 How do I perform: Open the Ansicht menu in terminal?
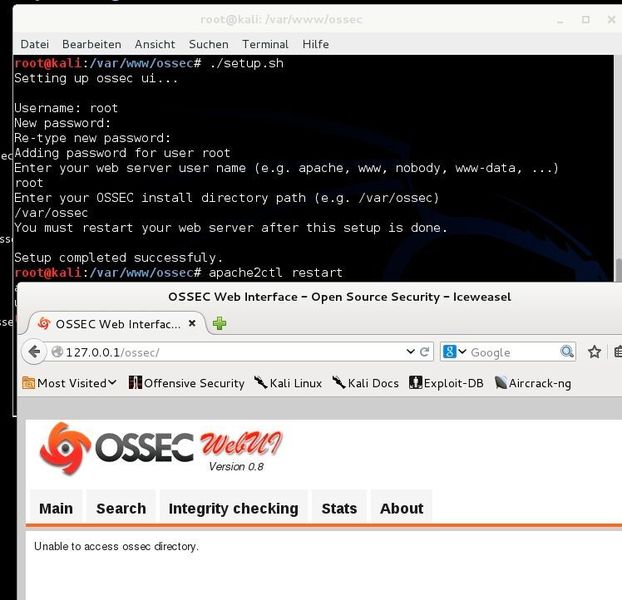[155, 44]
